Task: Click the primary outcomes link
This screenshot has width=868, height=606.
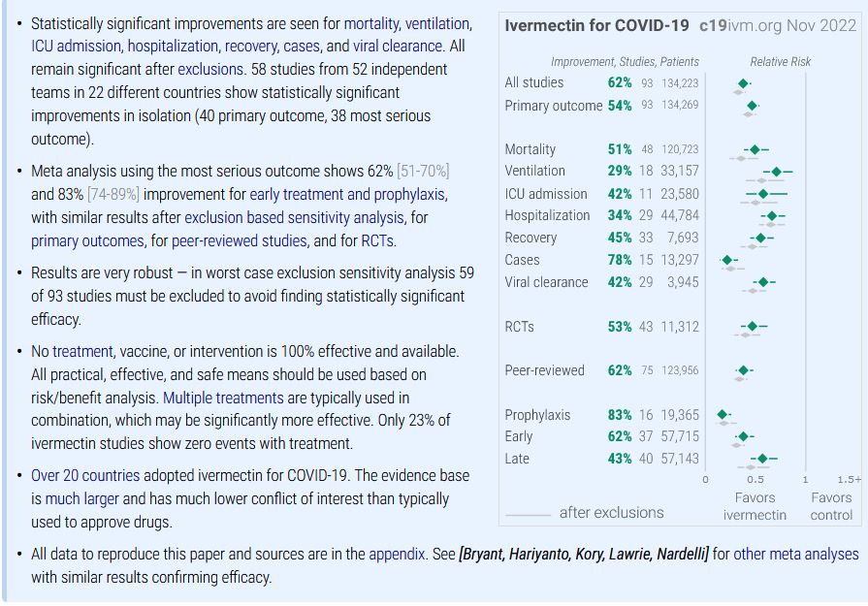Action: click(87, 240)
